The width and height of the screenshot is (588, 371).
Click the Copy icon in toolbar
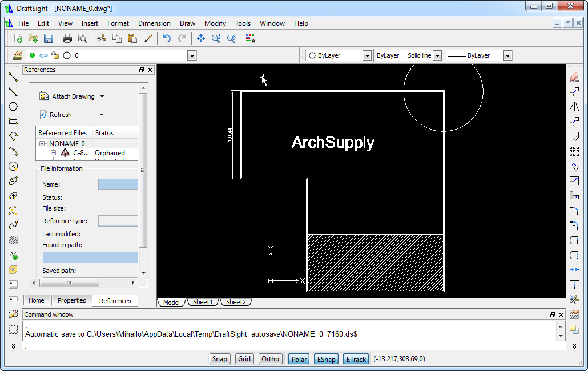[116, 38]
